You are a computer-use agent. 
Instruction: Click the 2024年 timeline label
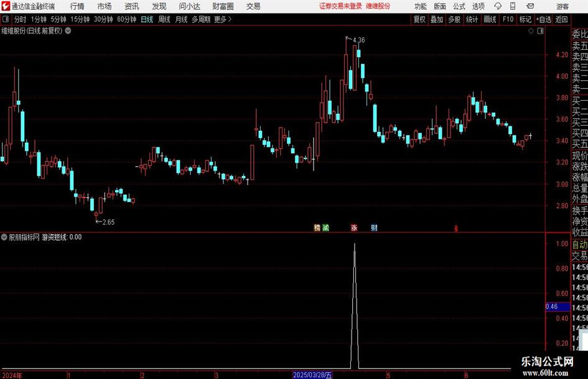12,375
